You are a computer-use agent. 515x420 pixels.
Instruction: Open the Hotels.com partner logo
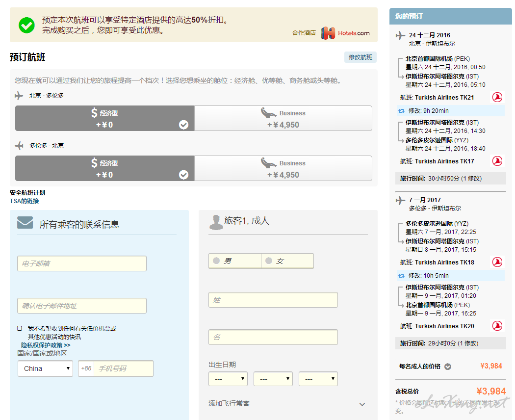(x=345, y=33)
